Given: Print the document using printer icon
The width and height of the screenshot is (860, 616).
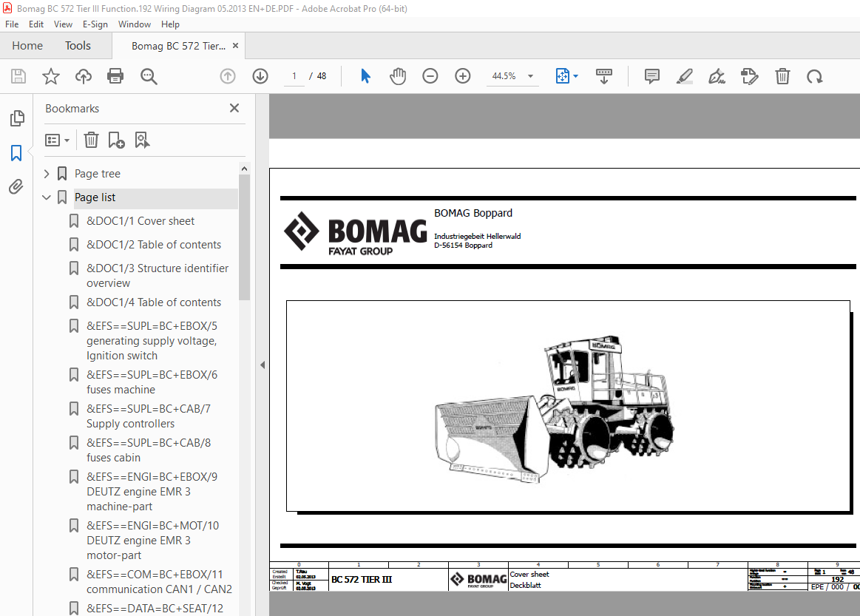Looking at the screenshot, I should coord(115,76).
